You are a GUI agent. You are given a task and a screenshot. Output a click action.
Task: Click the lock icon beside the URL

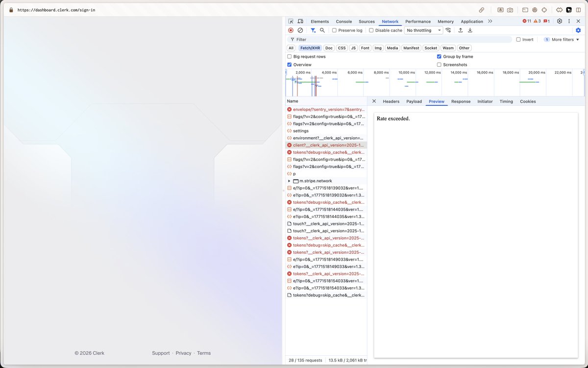[x=11, y=10]
